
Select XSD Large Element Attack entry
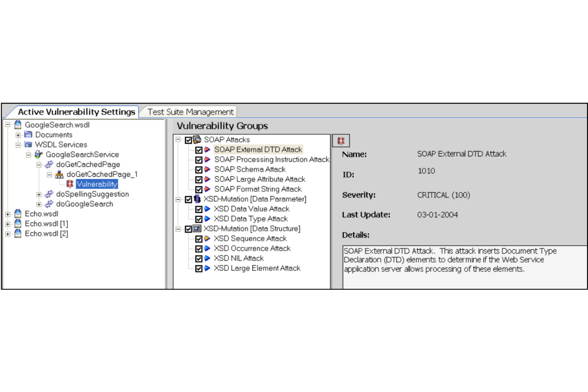(257, 268)
